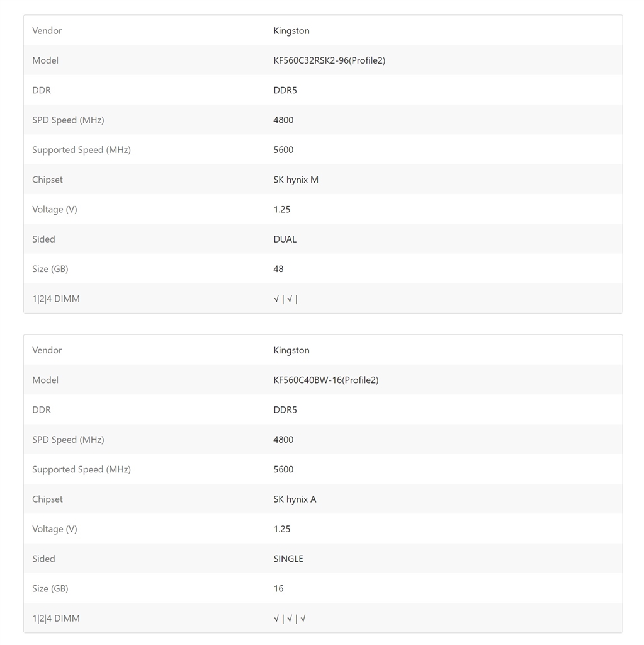The image size is (644, 645).
Task: Click the DUAL sided value
Action: [x=285, y=239]
